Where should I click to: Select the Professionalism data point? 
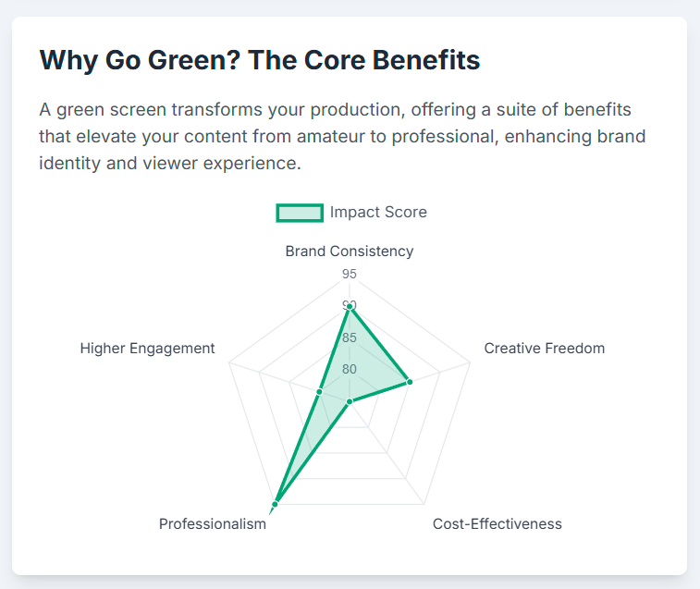275,504
